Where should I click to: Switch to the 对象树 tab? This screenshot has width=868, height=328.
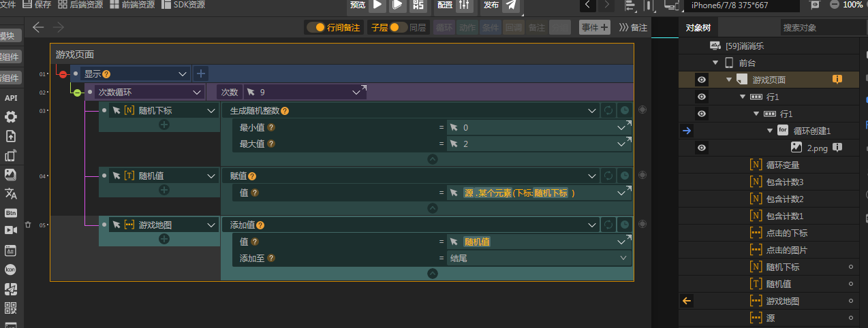(x=698, y=28)
